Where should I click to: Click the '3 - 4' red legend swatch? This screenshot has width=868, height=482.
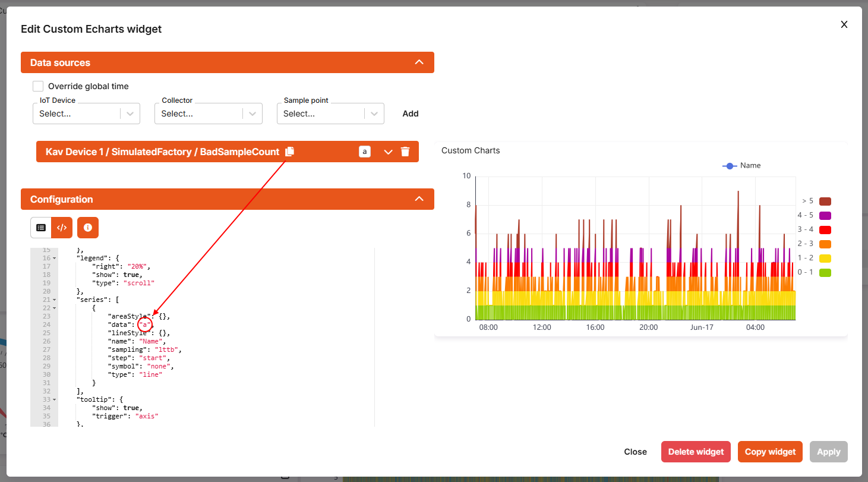(x=825, y=230)
